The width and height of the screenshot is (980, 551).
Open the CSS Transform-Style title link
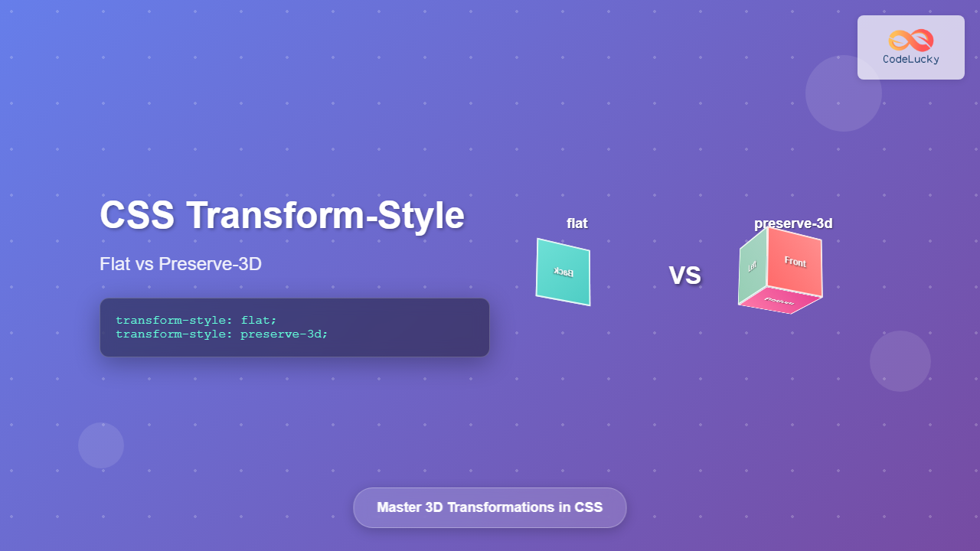282,215
